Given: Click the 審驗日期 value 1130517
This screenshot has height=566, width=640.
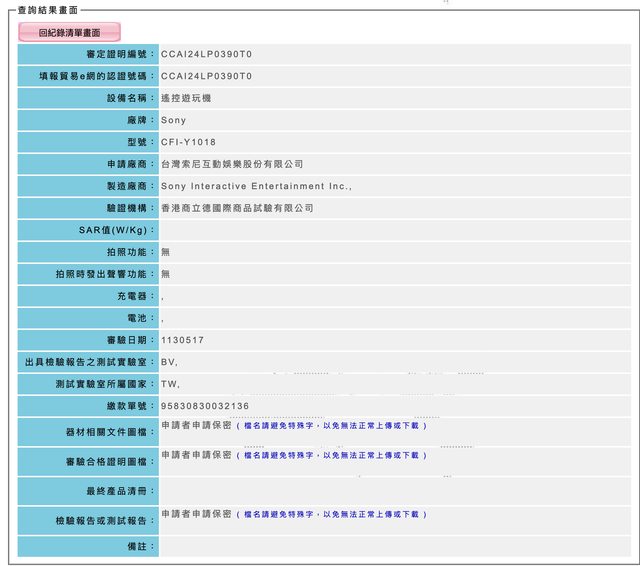Looking at the screenshot, I should pos(182,340).
